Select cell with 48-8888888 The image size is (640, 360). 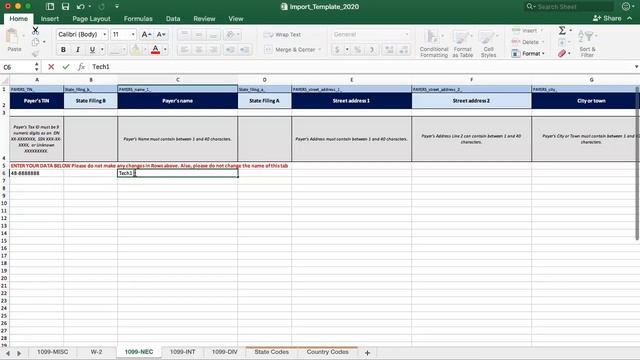37,173
